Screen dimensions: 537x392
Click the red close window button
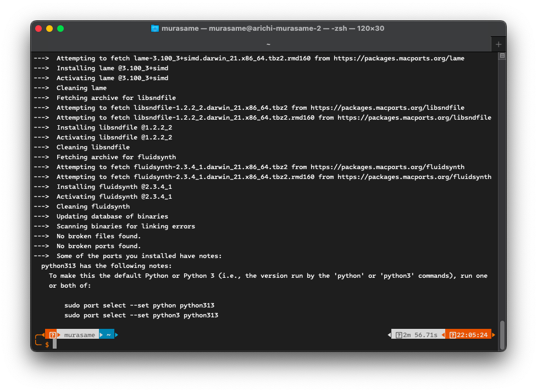[x=38, y=29]
